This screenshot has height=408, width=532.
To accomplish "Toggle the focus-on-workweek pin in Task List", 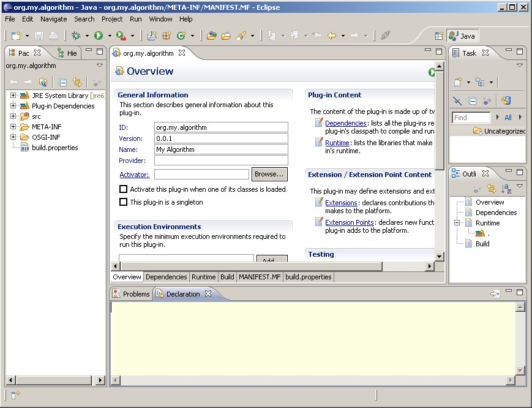I will pos(487,101).
